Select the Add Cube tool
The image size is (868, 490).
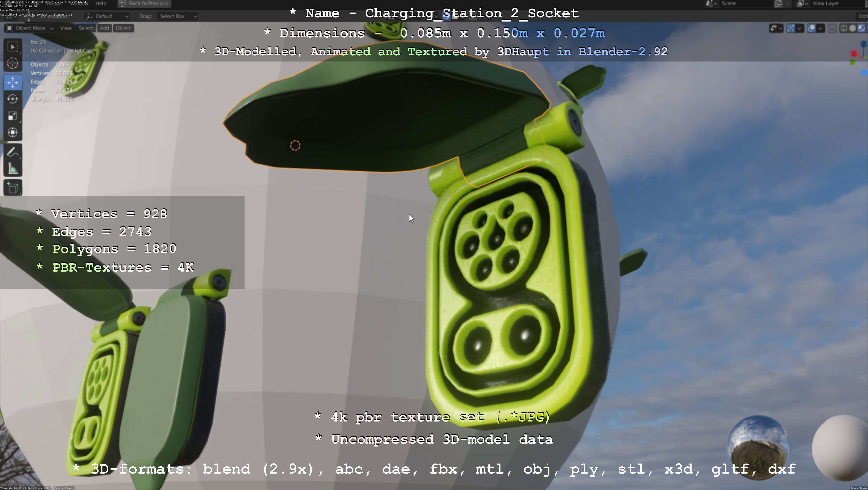pyautogui.click(x=13, y=188)
